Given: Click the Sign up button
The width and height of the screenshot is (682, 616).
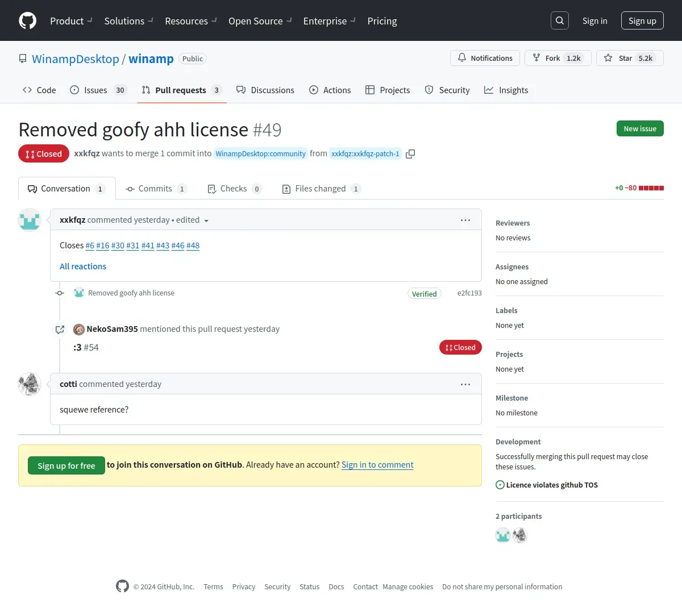Looking at the screenshot, I should click(642, 20).
